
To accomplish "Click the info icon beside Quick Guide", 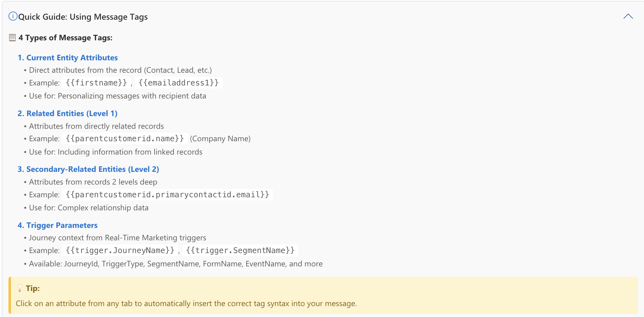I will tap(13, 16).
